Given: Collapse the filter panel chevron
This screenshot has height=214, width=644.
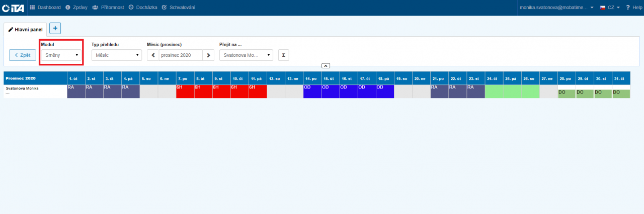Looking at the screenshot, I should pyautogui.click(x=326, y=65).
